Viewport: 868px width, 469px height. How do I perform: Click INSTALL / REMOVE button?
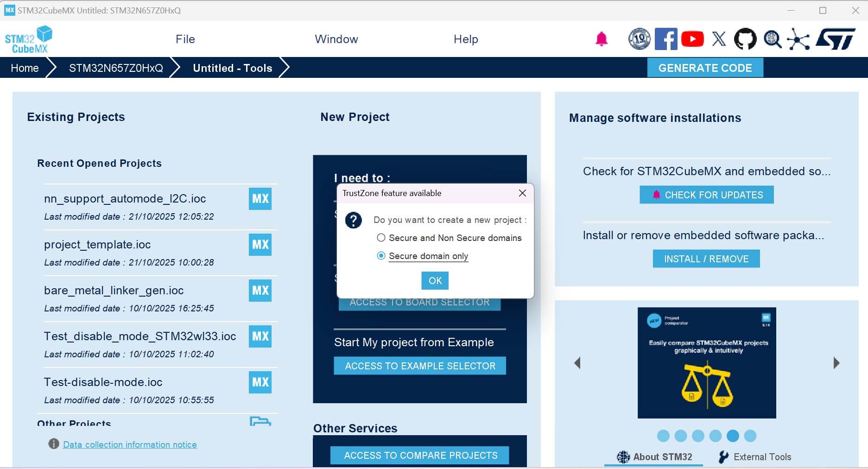706,259
